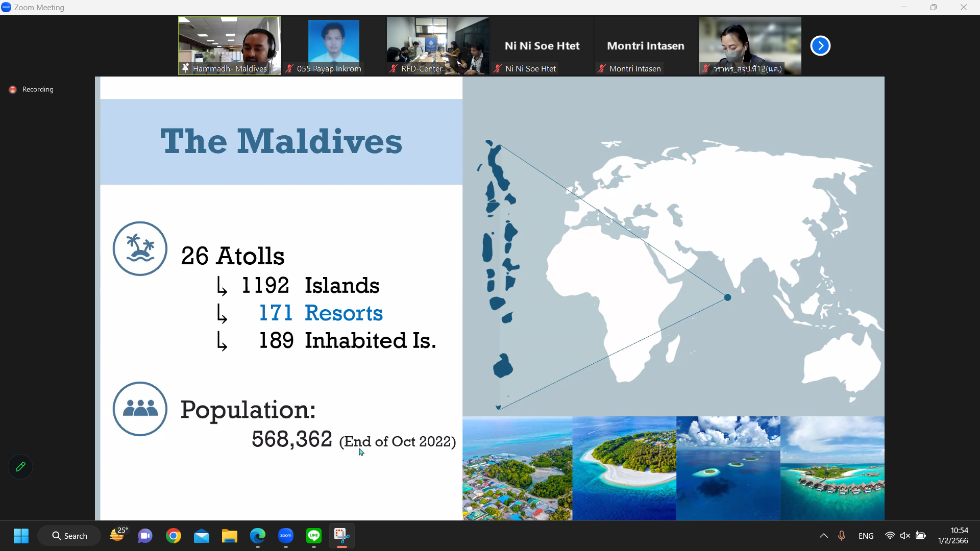
Task: Open the Mail app in taskbar
Action: pyautogui.click(x=202, y=536)
